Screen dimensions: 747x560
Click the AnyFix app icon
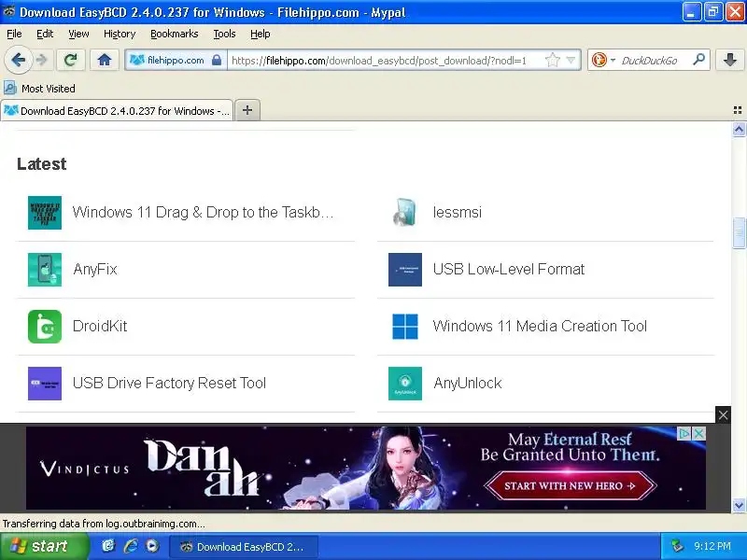pyautogui.click(x=45, y=270)
